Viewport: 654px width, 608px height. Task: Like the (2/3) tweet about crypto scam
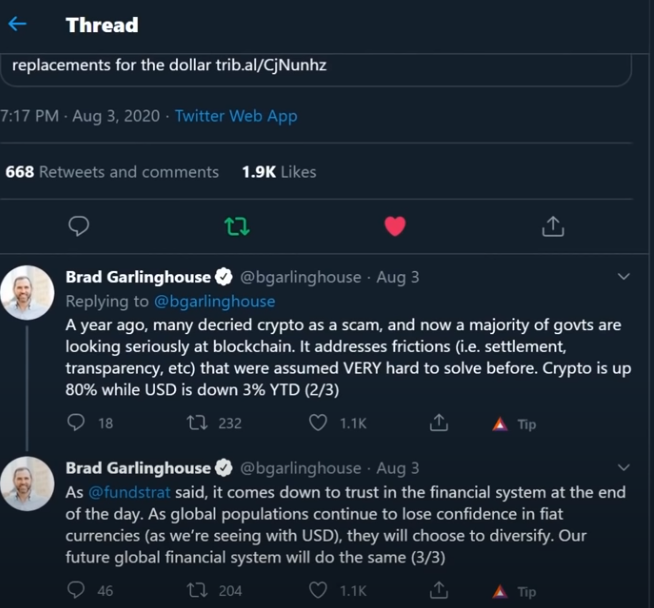pyautogui.click(x=318, y=423)
